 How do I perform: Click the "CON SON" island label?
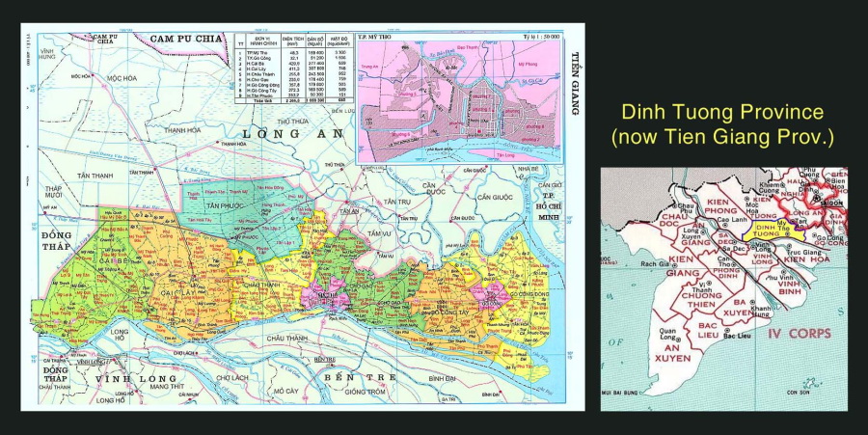click(798, 392)
